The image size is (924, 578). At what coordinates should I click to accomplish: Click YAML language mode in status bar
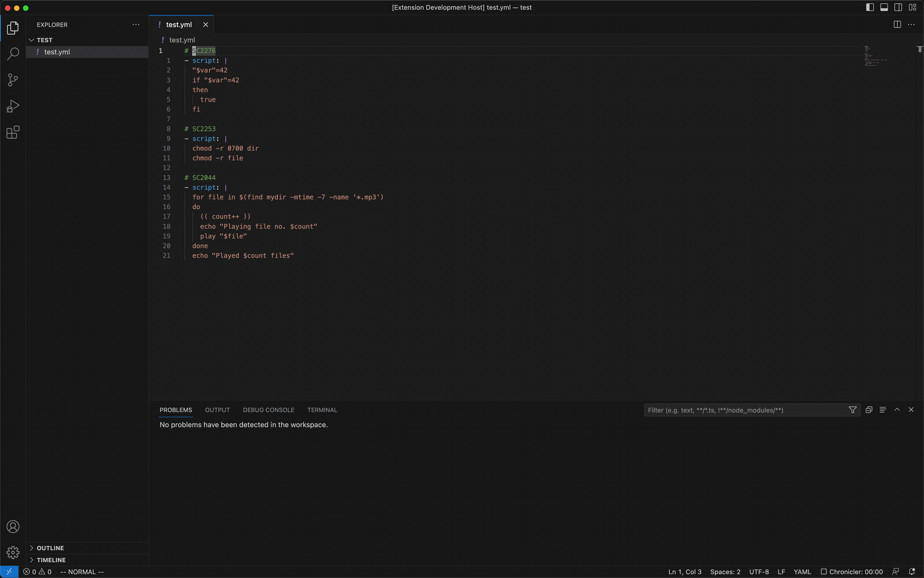click(802, 572)
